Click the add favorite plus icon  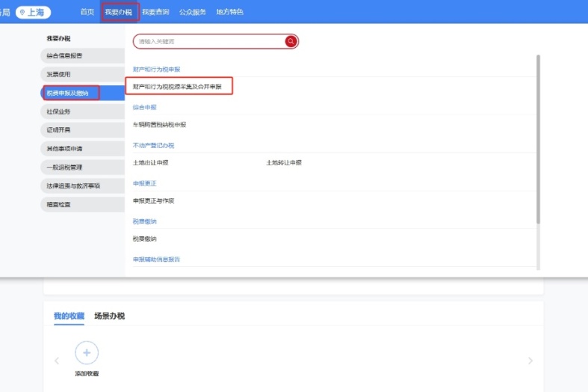pos(87,353)
